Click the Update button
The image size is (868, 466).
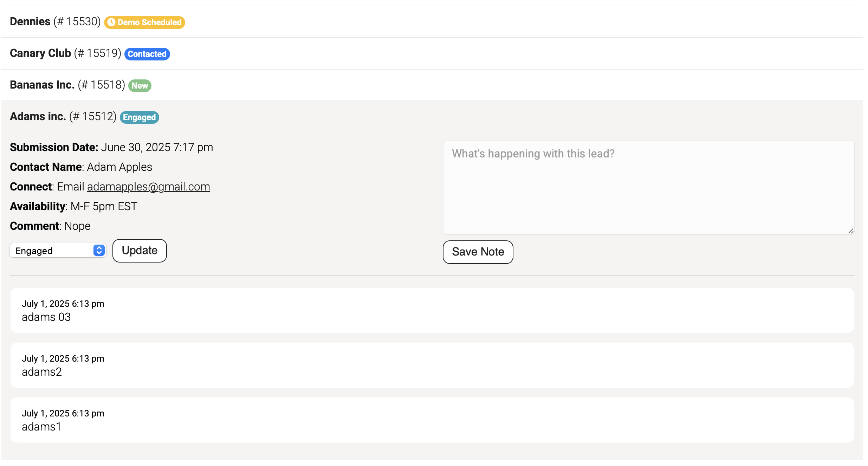[x=140, y=251]
